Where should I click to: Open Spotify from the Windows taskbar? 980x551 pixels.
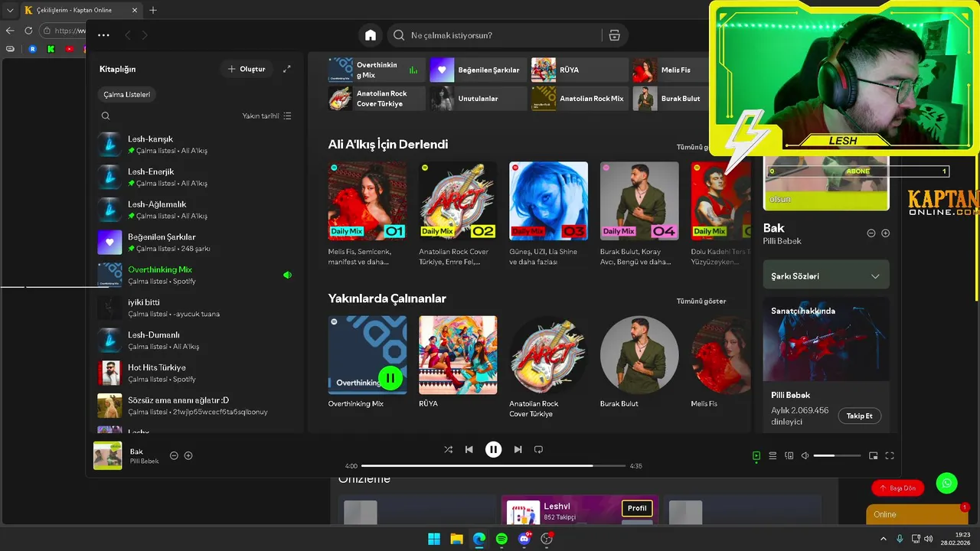[x=501, y=539]
